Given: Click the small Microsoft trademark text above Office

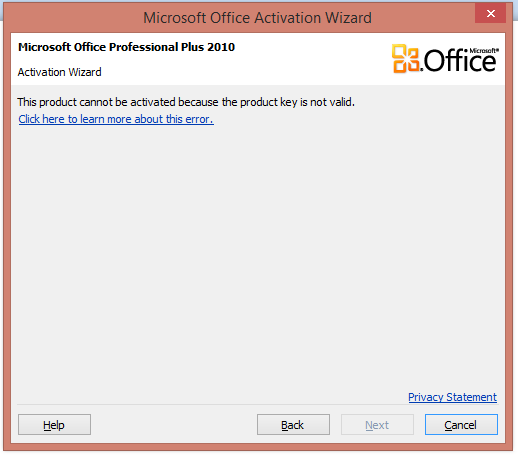Looking at the screenshot, I should pos(484,51).
